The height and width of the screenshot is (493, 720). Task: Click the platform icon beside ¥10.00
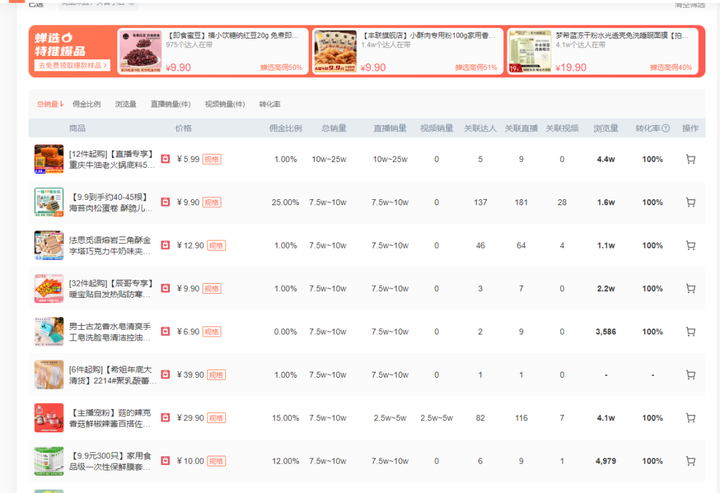(165, 460)
